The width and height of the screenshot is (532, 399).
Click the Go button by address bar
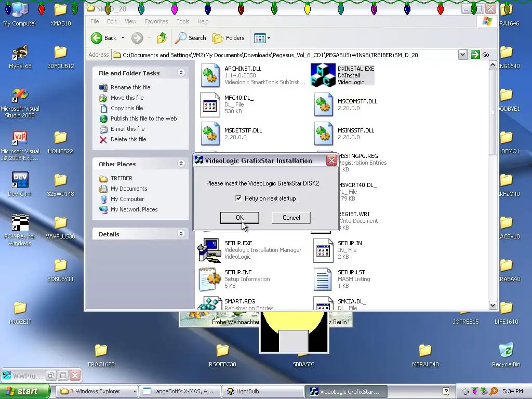pos(480,55)
